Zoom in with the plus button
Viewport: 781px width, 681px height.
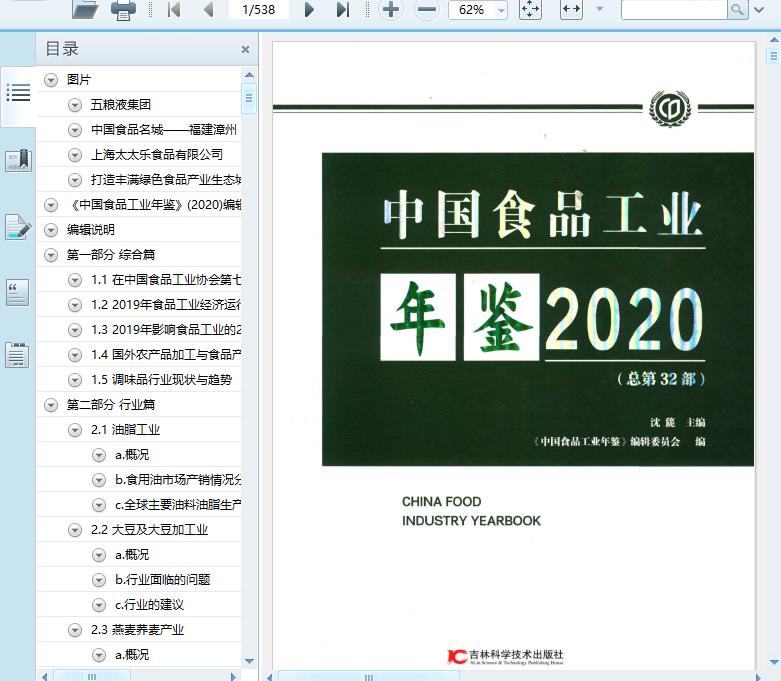[390, 9]
